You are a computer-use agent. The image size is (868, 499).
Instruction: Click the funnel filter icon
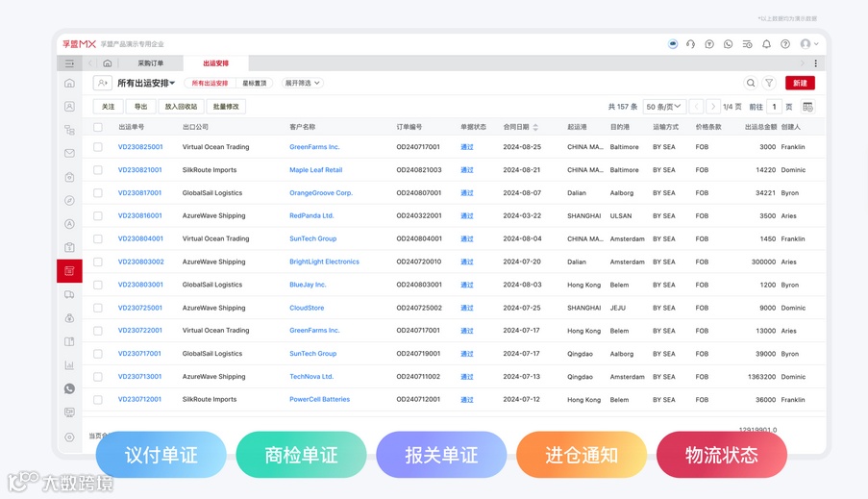coord(769,83)
